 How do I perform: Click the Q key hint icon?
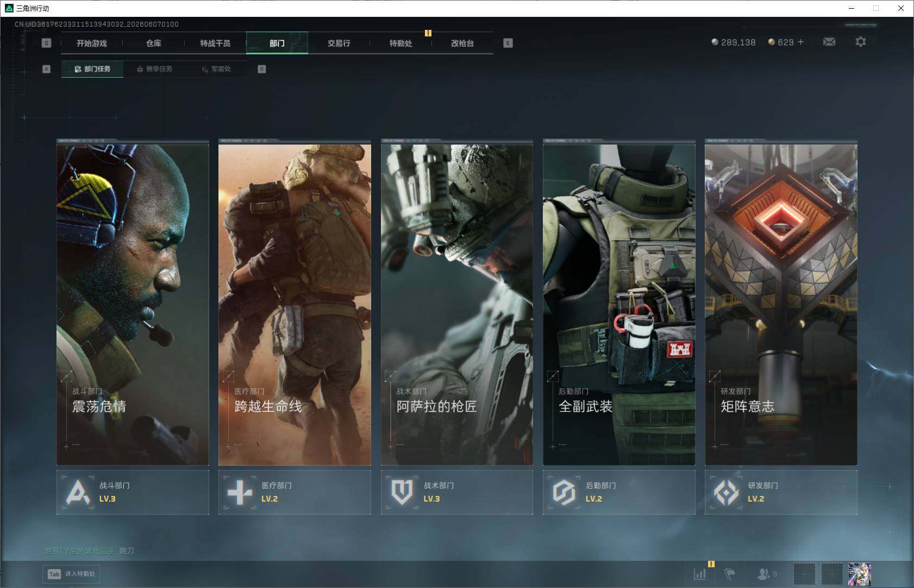click(46, 43)
